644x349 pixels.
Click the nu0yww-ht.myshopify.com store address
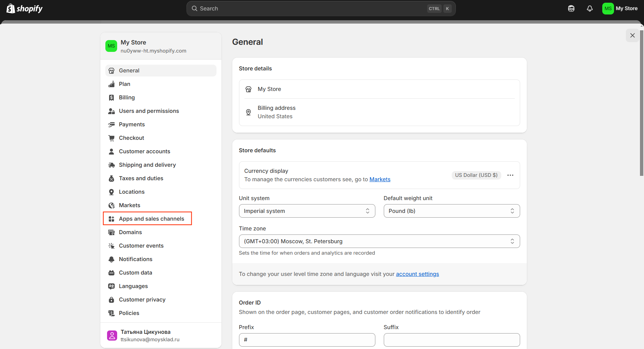(x=154, y=51)
